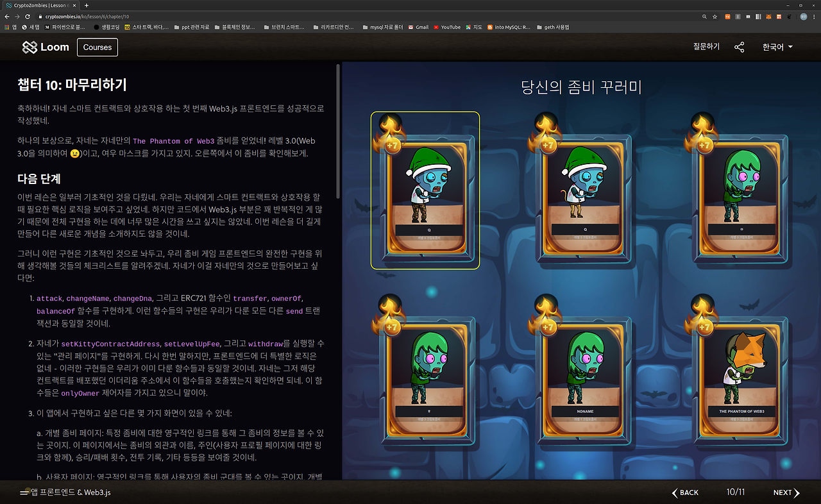Open new browser tab with plus icon

[x=87, y=5]
